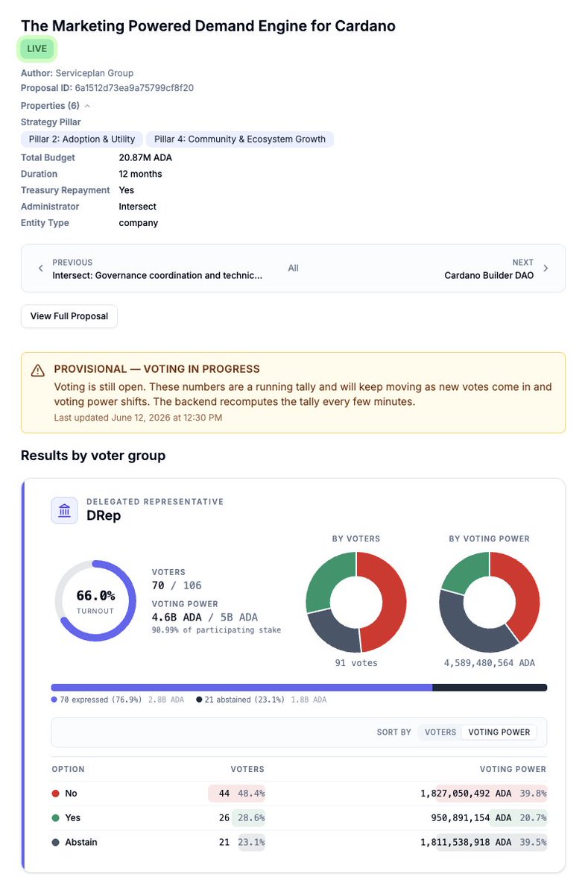Select Pillar 2: Adoption & Utility tag
Screen dimensions: 588x895
pos(82,139)
